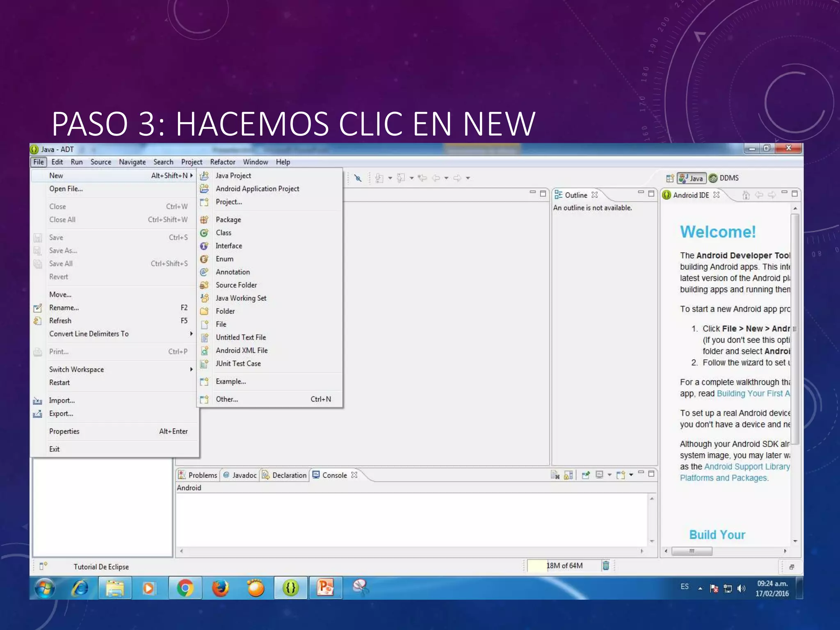This screenshot has height=630, width=840.
Task: Click the volume speaker tray icon
Action: click(x=741, y=589)
